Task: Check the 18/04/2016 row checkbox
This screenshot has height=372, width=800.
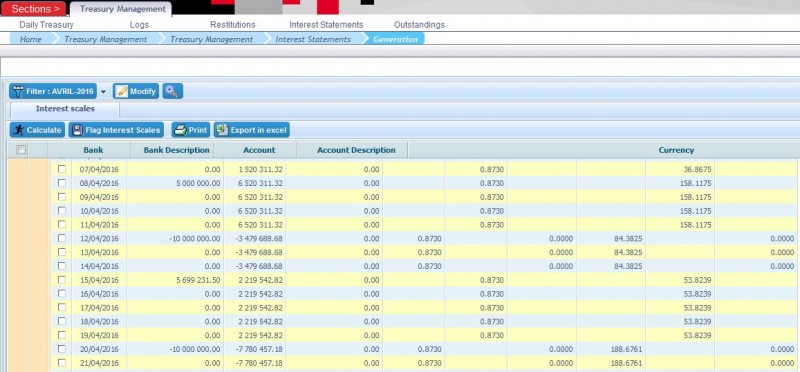Action: pyautogui.click(x=62, y=321)
